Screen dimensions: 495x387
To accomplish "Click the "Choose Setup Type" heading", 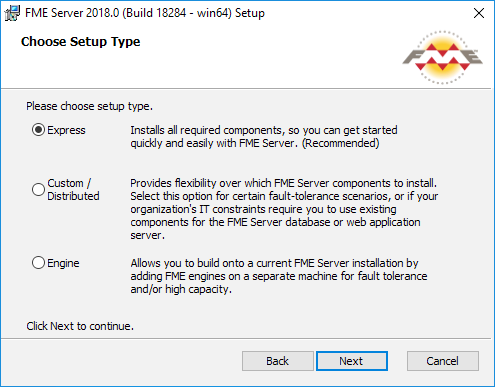I will click(80, 42).
